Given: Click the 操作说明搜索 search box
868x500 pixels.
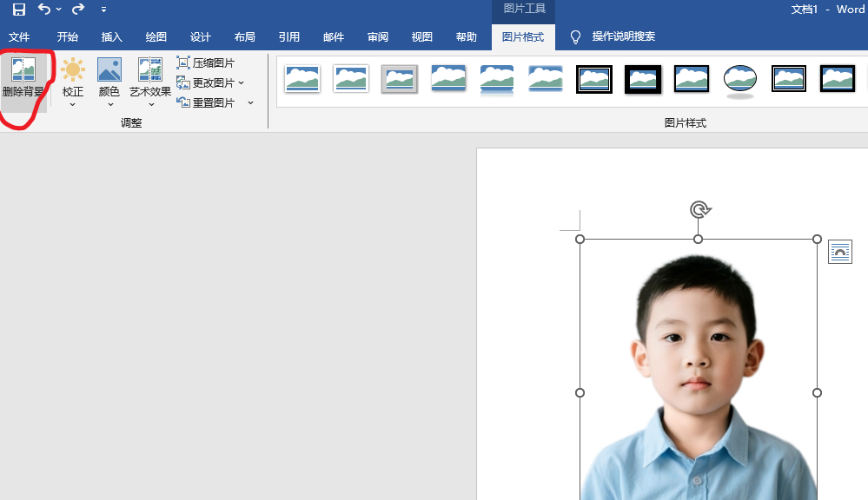Looking at the screenshot, I should 623,36.
